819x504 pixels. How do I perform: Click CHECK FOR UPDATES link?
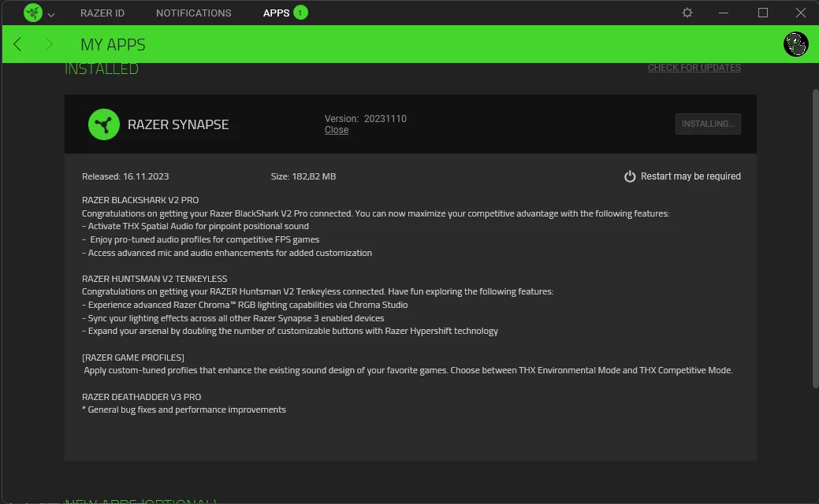coord(694,68)
